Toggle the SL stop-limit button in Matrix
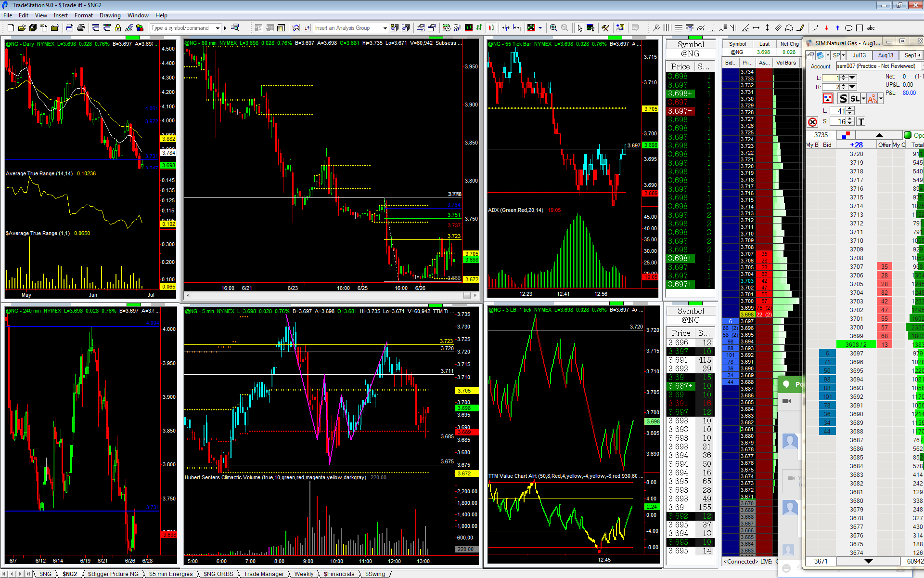 pos(855,99)
